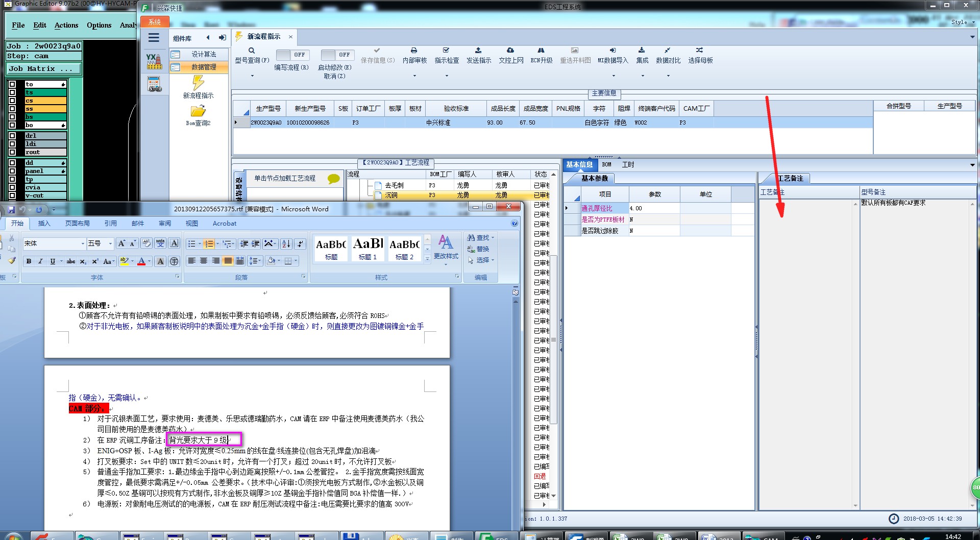Click the yellow speech bubble beside 单击节点加载工艺流程
The height and width of the screenshot is (540, 980).
(333, 179)
